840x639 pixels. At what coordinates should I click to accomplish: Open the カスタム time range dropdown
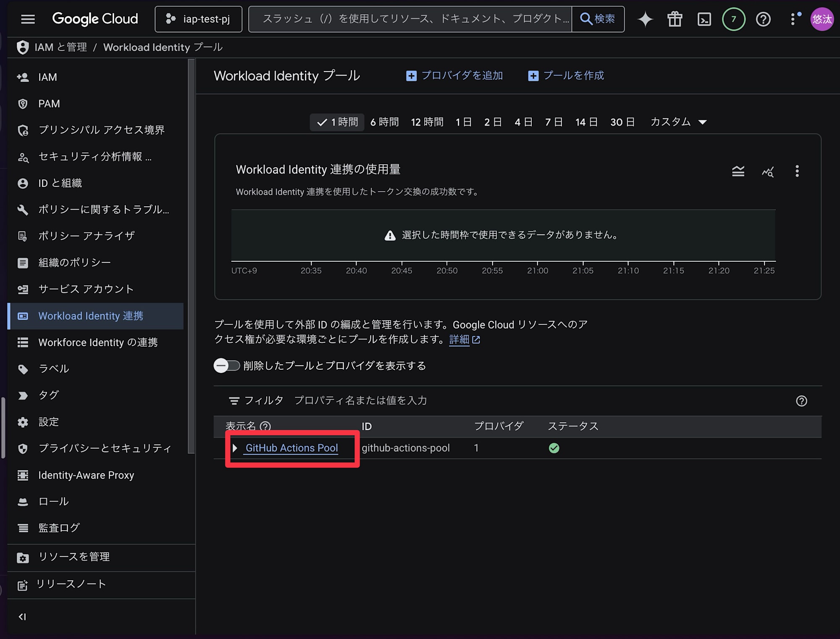pos(678,122)
